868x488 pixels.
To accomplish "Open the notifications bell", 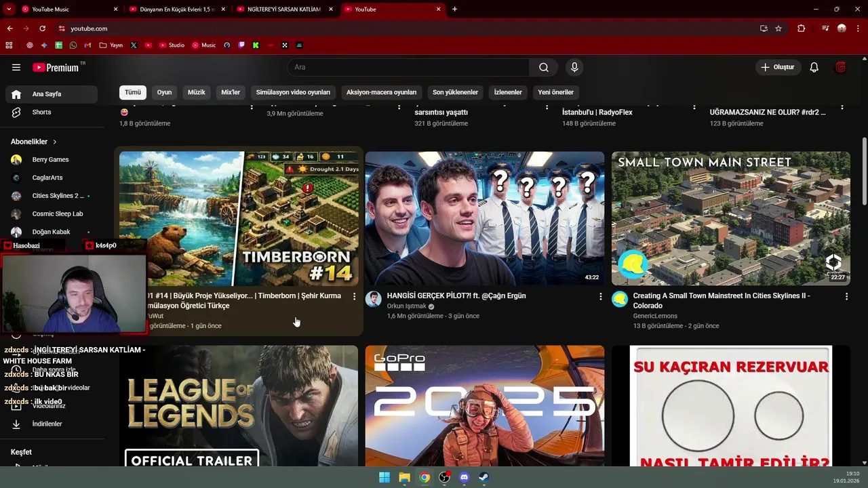I will 814,67.
